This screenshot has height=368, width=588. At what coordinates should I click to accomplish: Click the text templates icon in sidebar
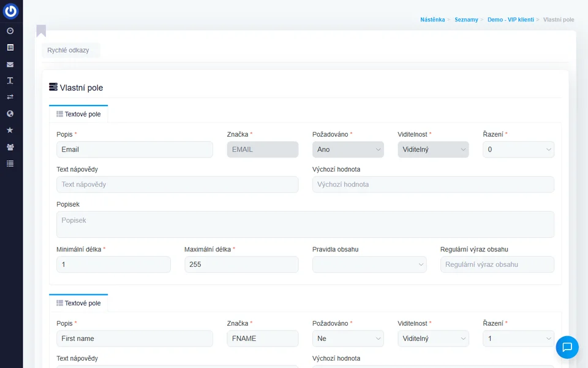[10, 80]
